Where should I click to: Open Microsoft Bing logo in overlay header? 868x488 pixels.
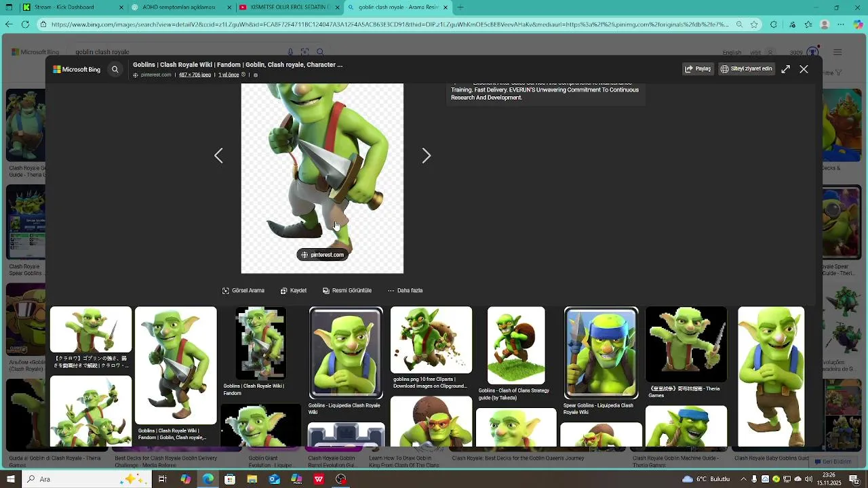pyautogui.click(x=77, y=69)
